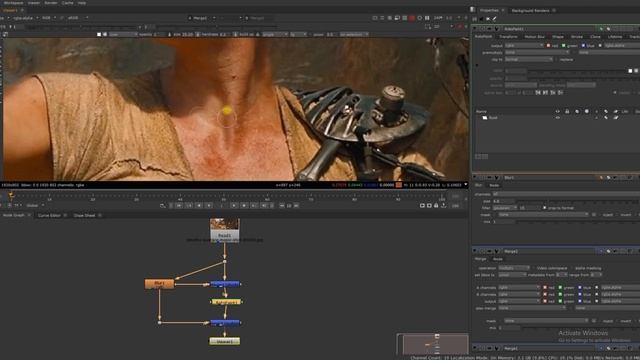
Task: Toggle blue channel in RotoPaint output
Action: pyautogui.click(x=583, y=45)
